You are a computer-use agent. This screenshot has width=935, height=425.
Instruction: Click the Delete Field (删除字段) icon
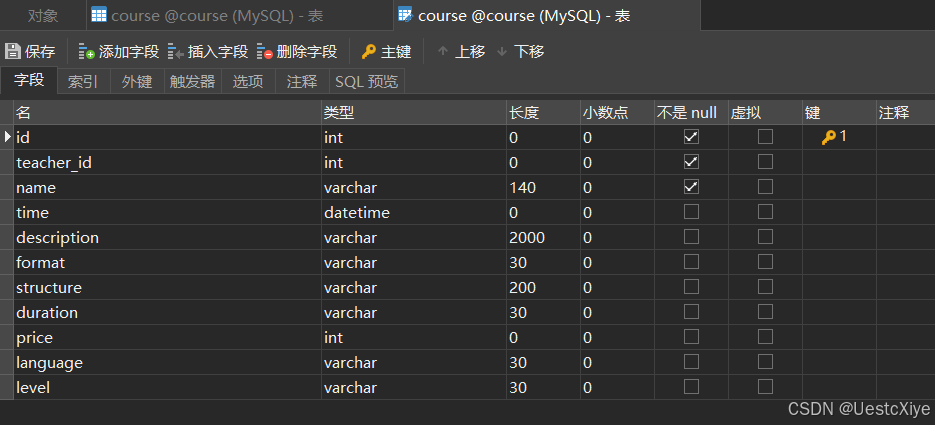265,52
